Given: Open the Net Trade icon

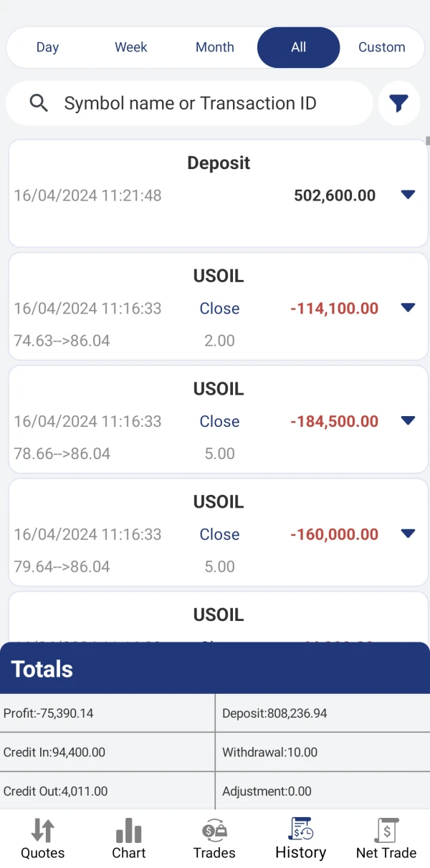Looking at the screenshot, I should (386, 831).
